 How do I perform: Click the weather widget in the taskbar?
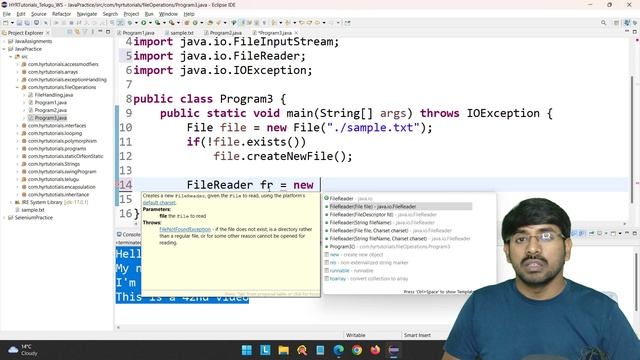23,350
